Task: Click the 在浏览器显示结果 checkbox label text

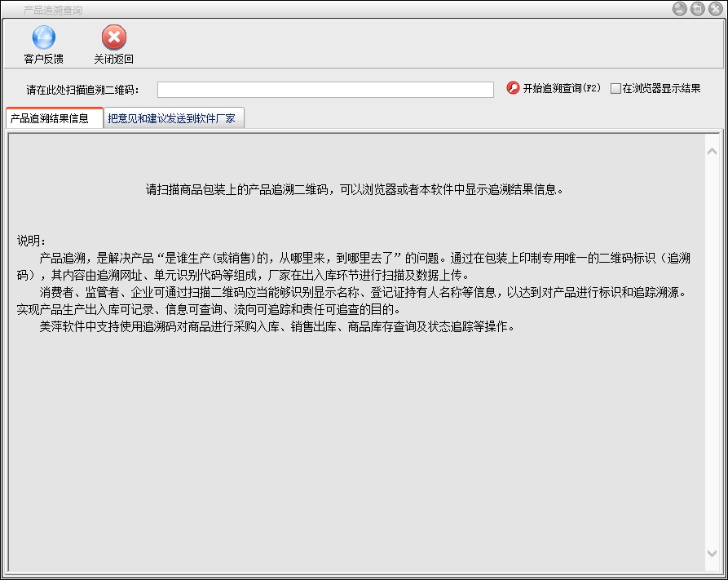Action: coord(661,89)
